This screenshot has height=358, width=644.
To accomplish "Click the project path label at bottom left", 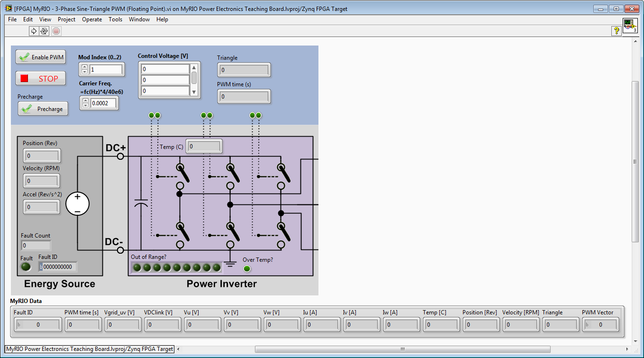I will (x=90, y=349).
